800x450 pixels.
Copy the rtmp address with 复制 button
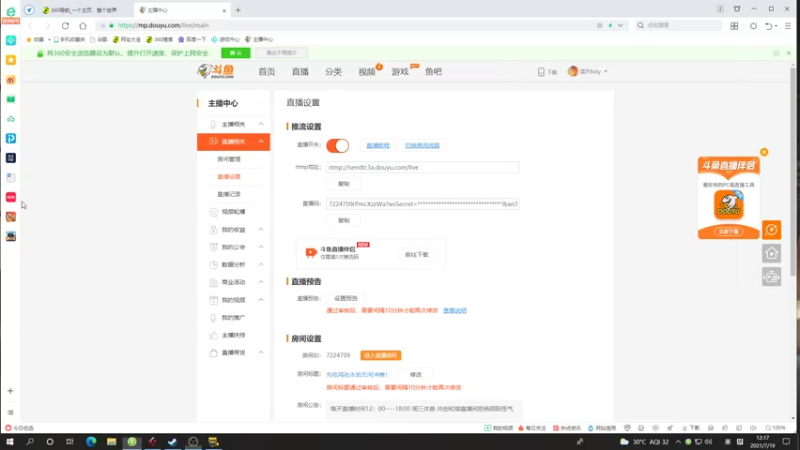[x=344, y=184]
